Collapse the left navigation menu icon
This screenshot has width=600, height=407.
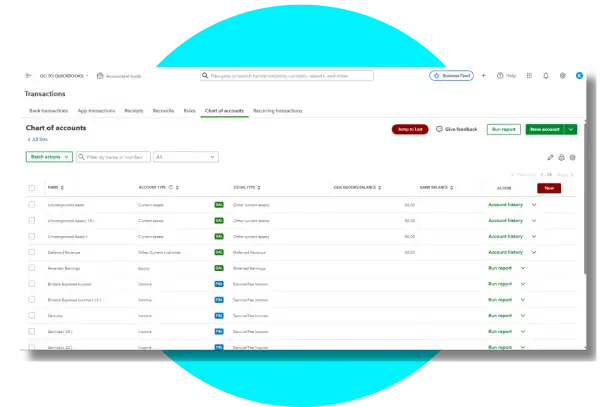(28, 76)
